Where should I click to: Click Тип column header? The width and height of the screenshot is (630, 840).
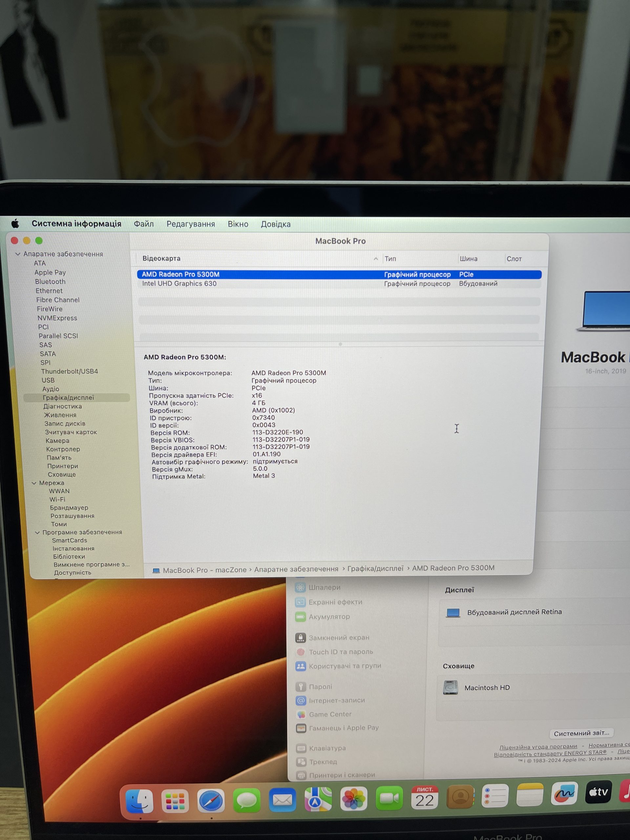(x=390, y=259)
